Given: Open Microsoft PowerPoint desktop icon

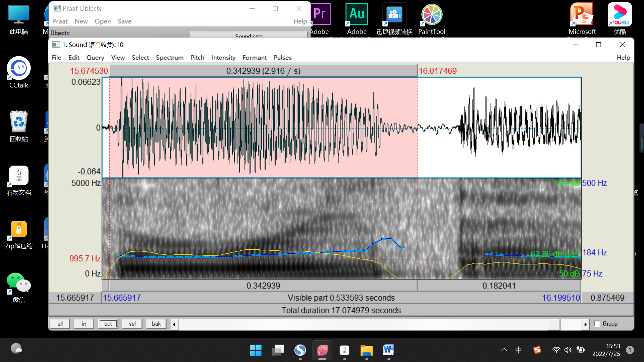Looking at the screenshot, I should (582, 19).
